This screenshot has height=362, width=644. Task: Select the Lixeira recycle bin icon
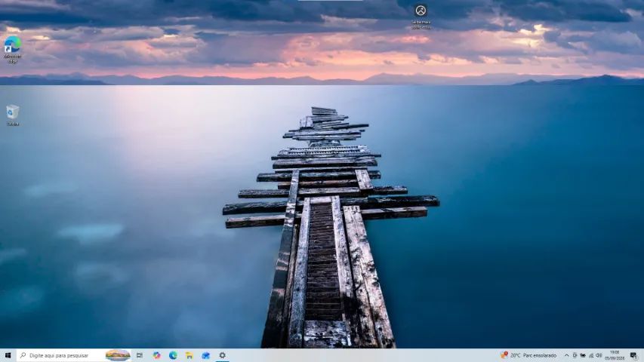[x=13, y=115]
